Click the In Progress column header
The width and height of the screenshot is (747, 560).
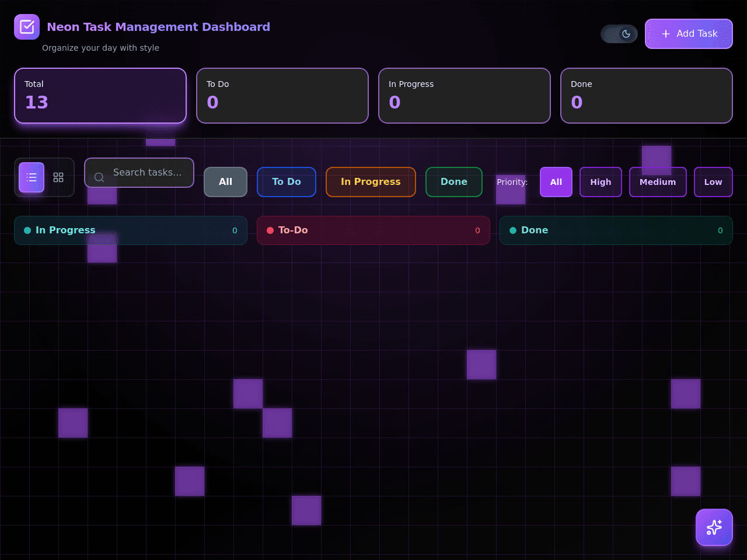coord(131,230)
